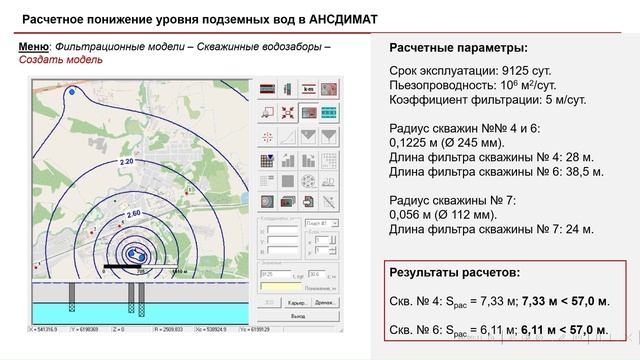This screenshot has width=640, height=360.
Task: Click the circular contour map icon
Action: coord(267,201)
